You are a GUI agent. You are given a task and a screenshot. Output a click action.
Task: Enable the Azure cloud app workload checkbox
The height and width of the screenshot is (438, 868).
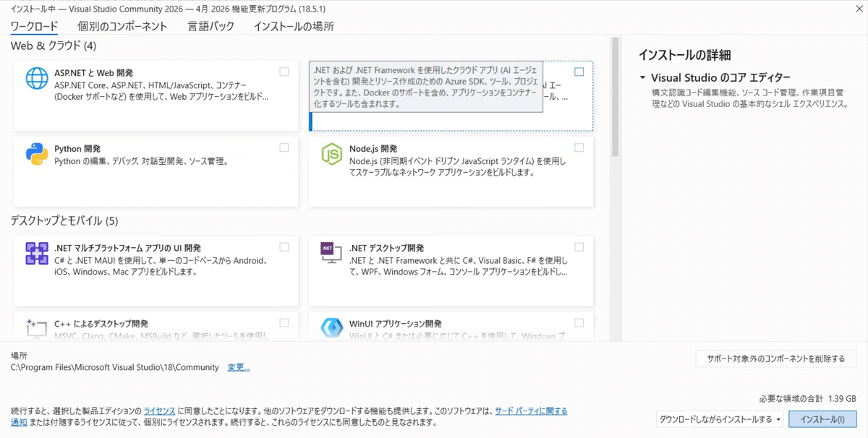coord(579,72)
